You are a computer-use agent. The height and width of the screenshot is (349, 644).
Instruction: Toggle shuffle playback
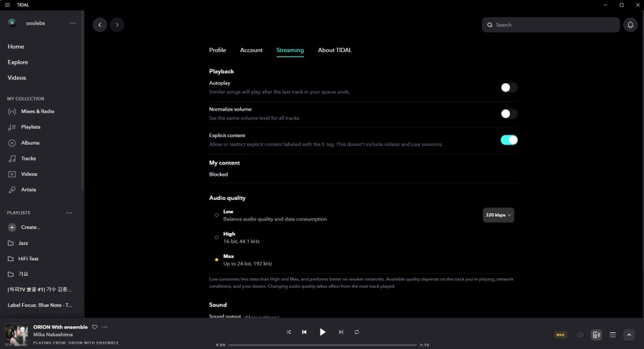(288, 332)
